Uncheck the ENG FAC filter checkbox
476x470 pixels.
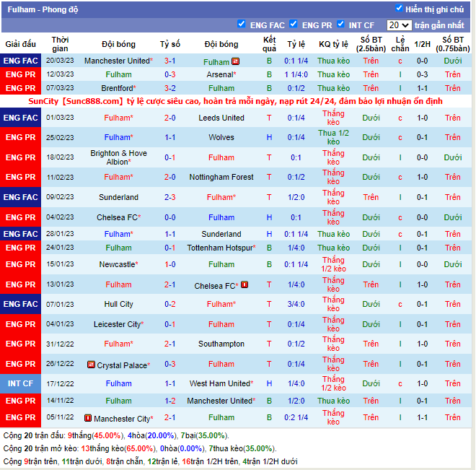pos(242,24)
